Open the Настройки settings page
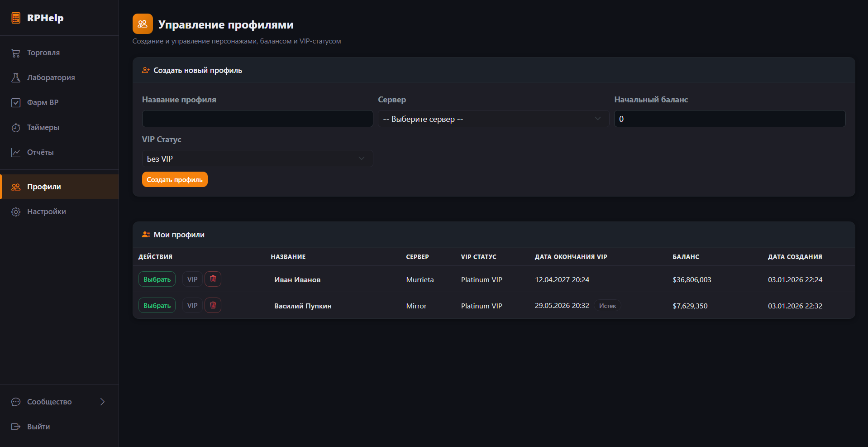This screenshot has height=447, width=868. (59, 212)
